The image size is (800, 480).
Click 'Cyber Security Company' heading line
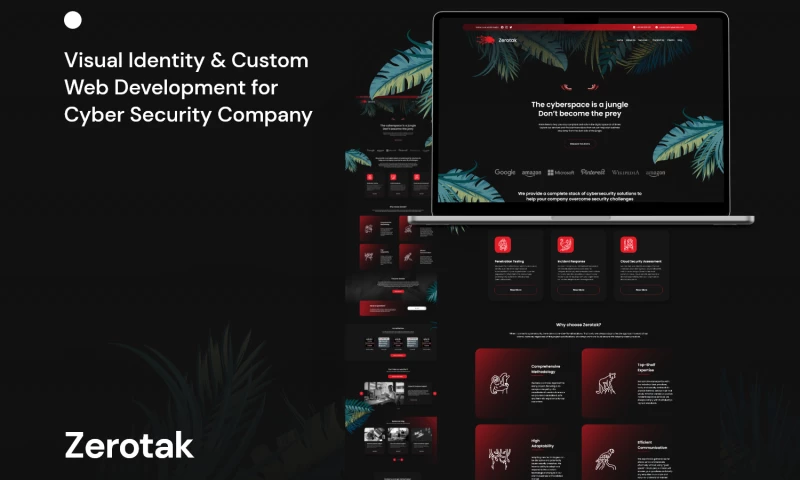tap(188, 115)
